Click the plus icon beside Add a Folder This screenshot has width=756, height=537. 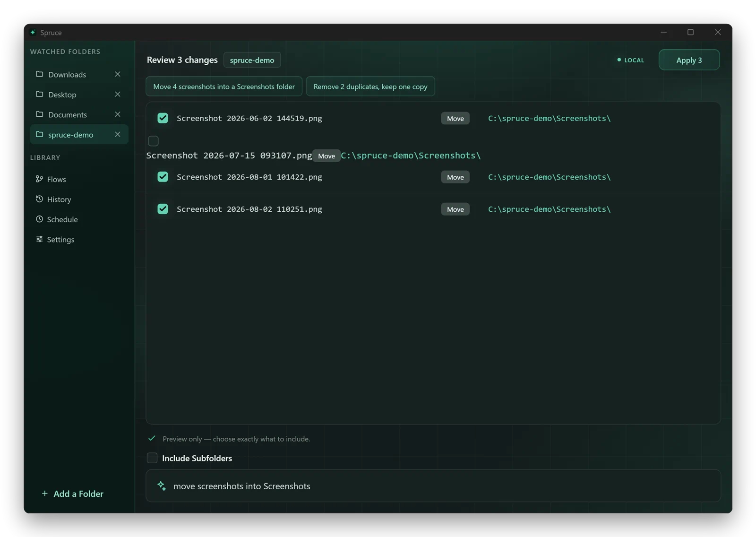click(x=44, y=494)
